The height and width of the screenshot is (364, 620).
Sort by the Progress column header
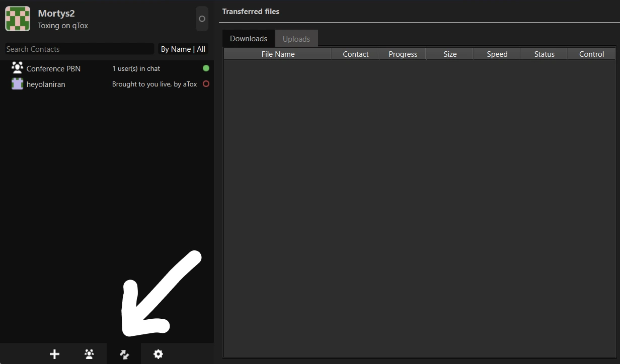[x=403, y=54]
